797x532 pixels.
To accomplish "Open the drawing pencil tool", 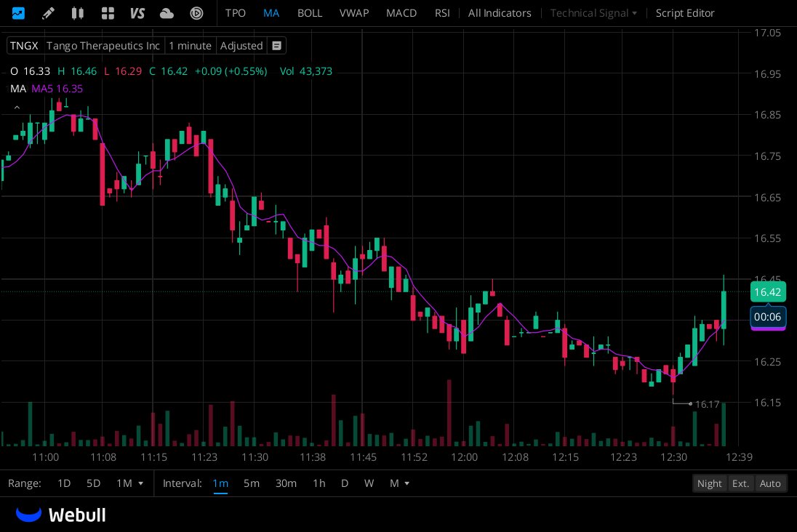I will click(48, 12).
